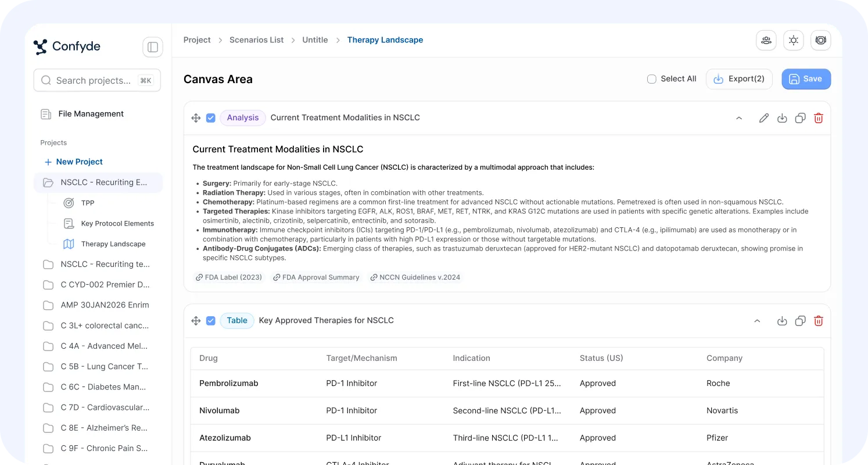Click the TPP target icon

pyautogui.click(x=69, y=203)
